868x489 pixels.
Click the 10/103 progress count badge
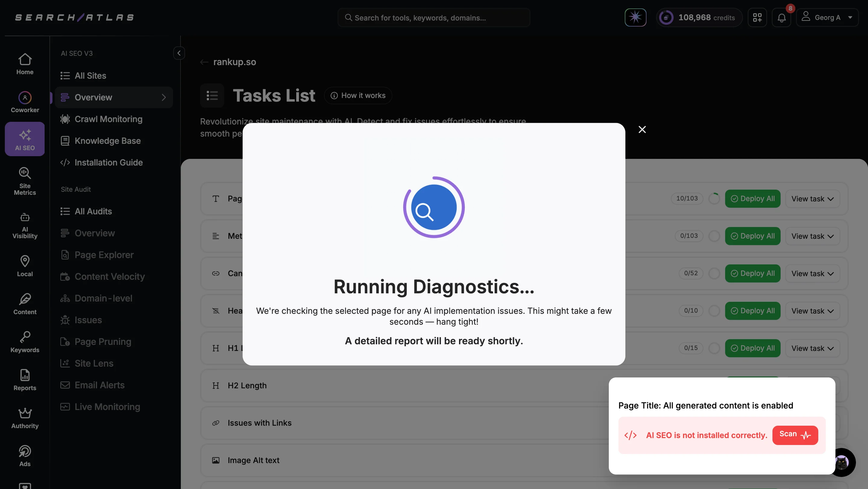(x=687, y=198)
